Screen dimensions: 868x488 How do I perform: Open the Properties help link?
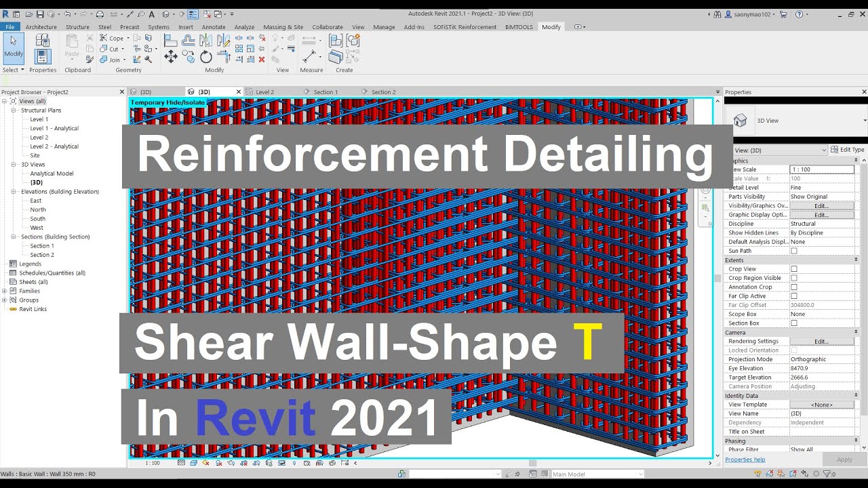745,460
